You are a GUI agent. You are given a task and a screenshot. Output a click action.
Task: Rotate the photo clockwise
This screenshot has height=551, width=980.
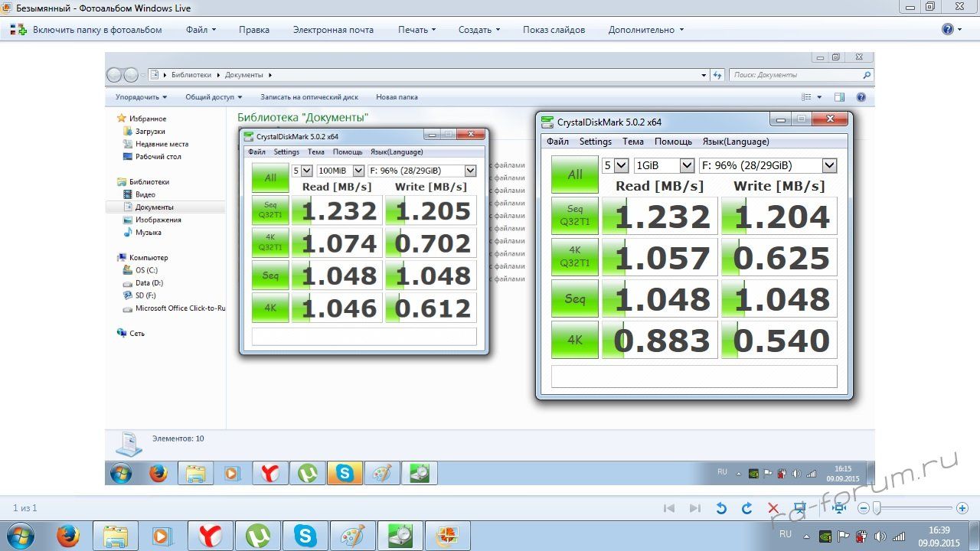747,508
